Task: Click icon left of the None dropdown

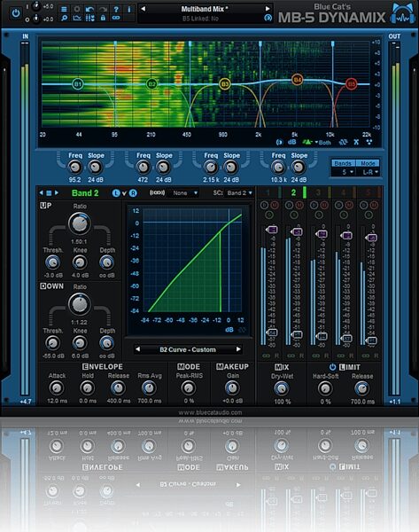Action: (158, 192)
